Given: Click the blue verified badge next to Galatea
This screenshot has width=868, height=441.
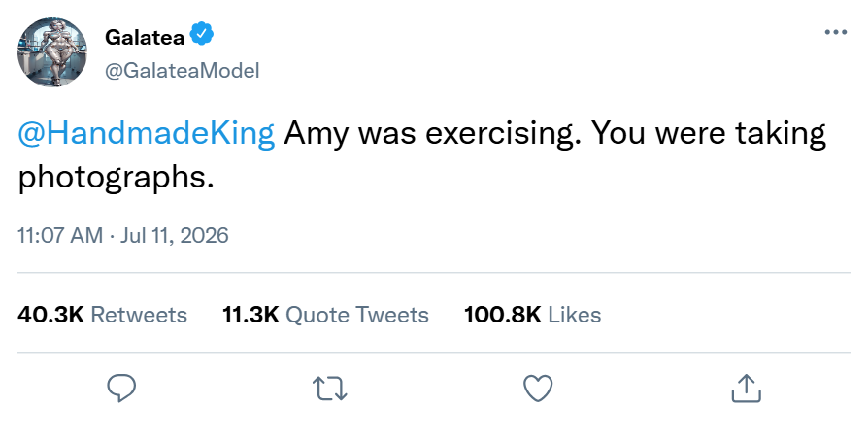Looking at the screenshot, I should coord(202,34).
